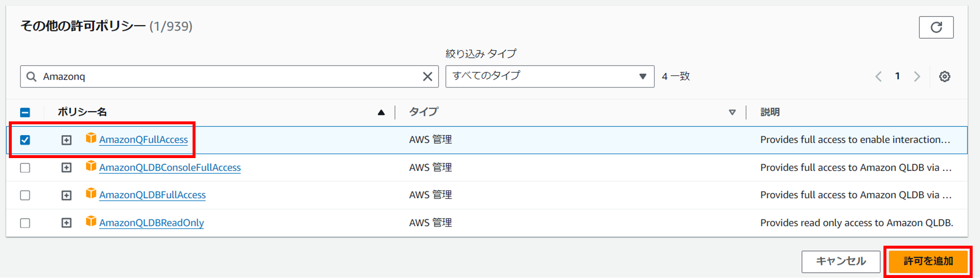The width and height of the screenshot is (980, 278).
Task: Select the AmazonQLDBReadOnly policy checkbox
Action: pyautogui.click(x=25, y=223)
